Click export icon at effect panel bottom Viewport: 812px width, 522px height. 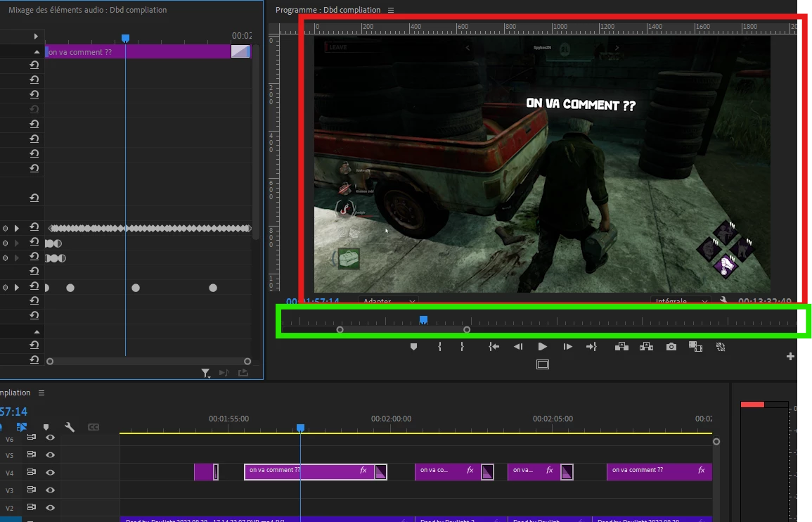243,373
